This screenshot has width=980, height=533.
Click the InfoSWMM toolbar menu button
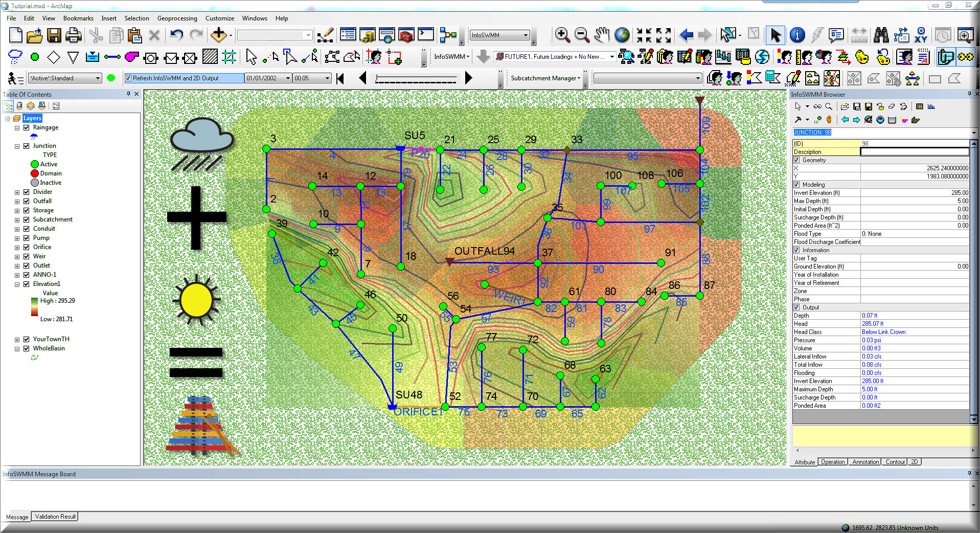(451, 57)
